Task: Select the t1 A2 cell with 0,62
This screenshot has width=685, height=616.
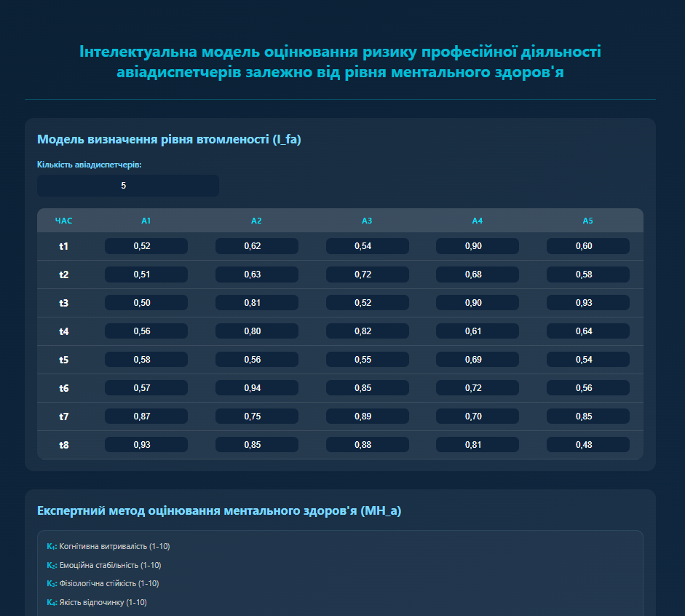Action: click(257, 246)
